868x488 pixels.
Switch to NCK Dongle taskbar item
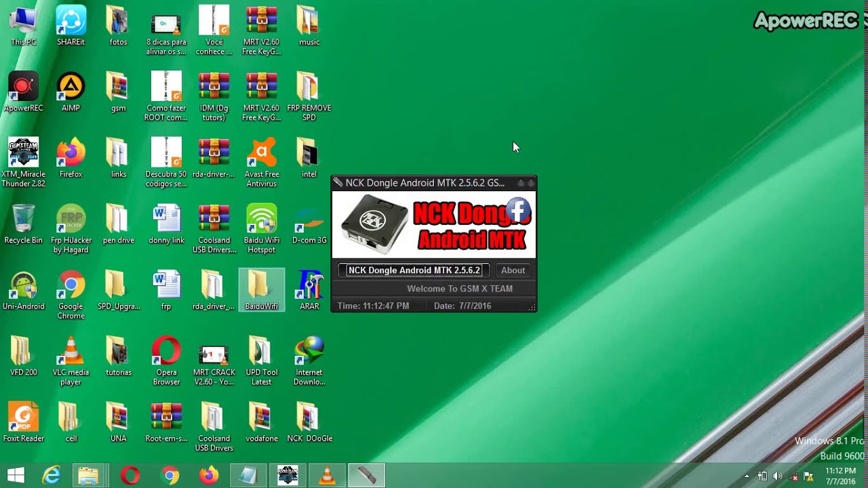click(366, 476)
